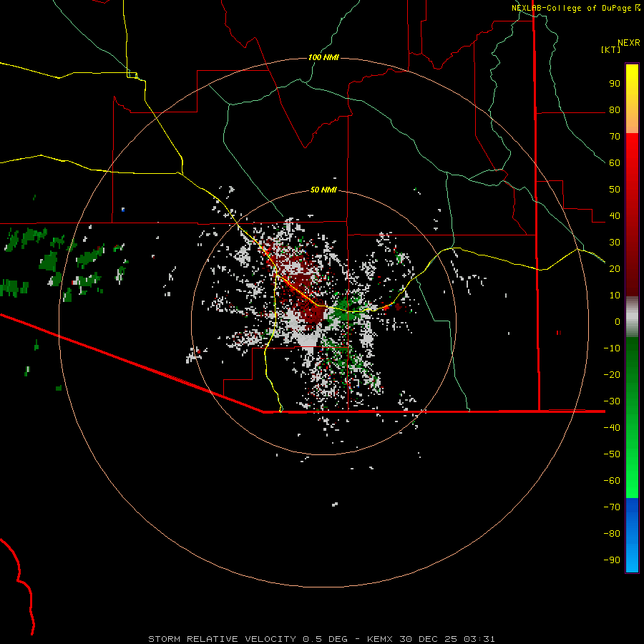Select the -30 value on velocity scale
This screenshot has height=644, width=644.
(x=612, y=401)
